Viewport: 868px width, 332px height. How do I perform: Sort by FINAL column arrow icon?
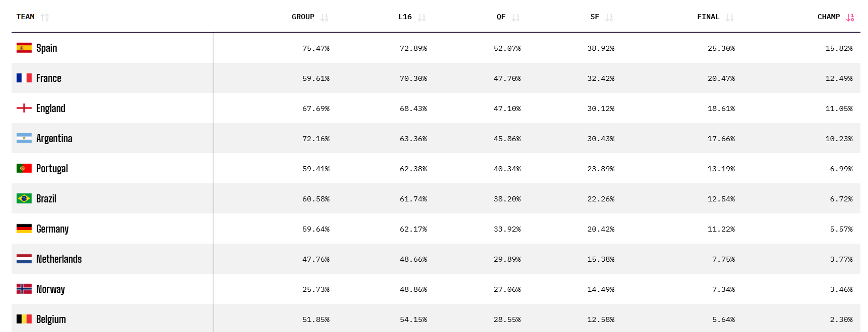click(730, 18)
